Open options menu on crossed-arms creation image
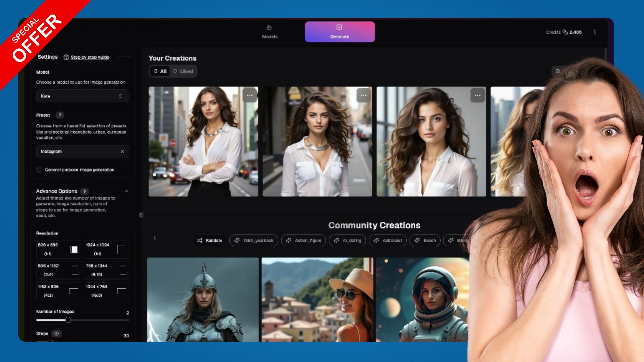This screenshot has width=644, height=362. tap(249, 96)
